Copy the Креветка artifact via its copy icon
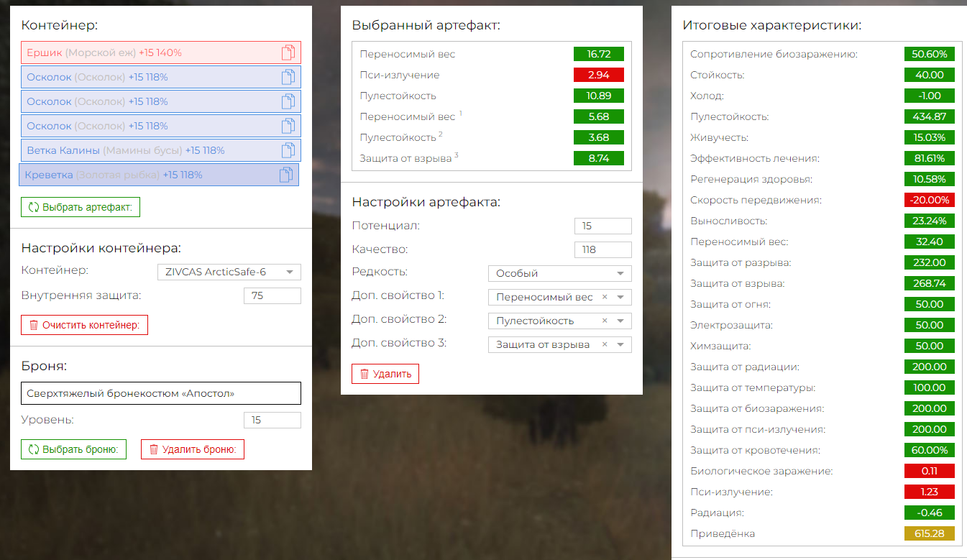 (x=286, y=175)
